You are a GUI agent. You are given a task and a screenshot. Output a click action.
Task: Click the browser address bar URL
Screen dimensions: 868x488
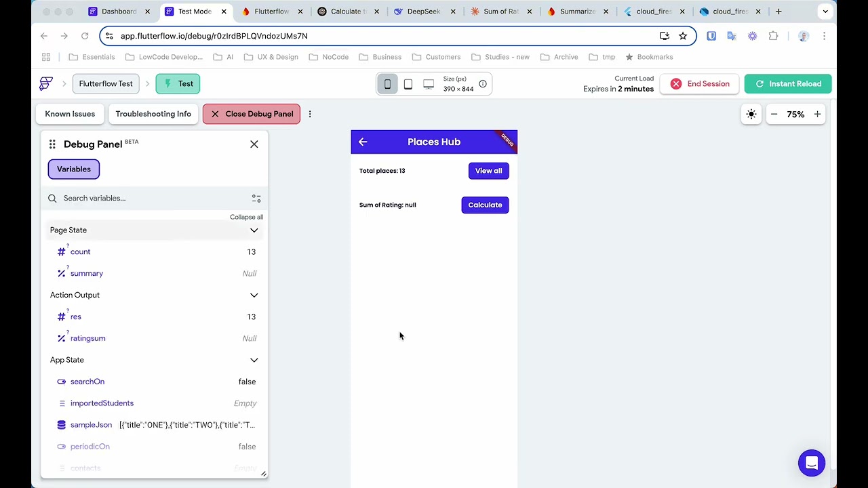coord(214,36)
